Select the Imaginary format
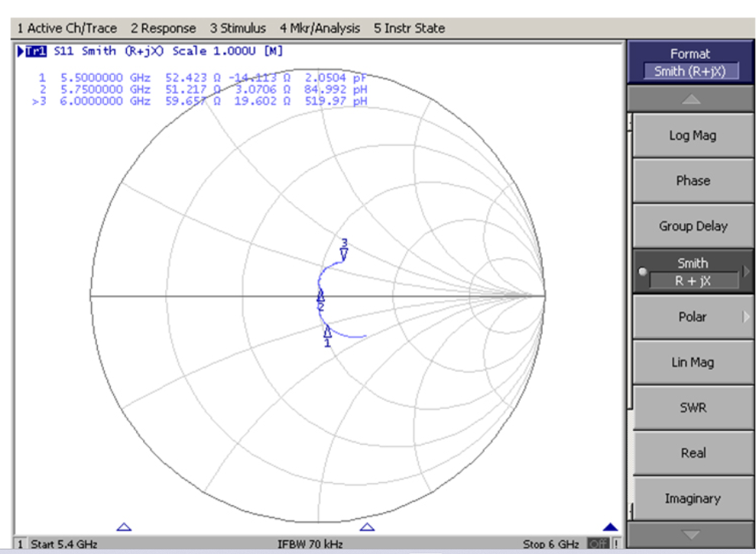The image size is (756, 554). coord(693,498)
